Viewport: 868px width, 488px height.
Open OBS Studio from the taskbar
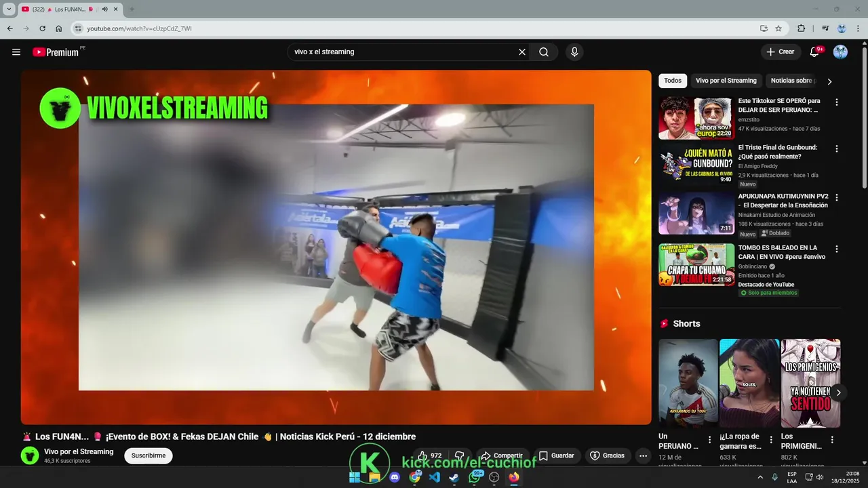[x=494, y=477]
